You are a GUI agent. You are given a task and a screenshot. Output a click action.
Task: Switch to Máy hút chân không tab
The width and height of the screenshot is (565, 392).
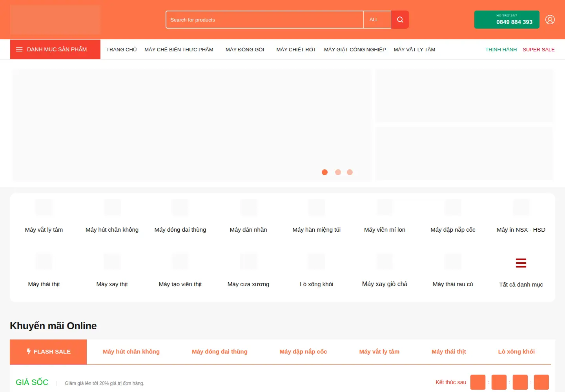[x=131, y=352]
